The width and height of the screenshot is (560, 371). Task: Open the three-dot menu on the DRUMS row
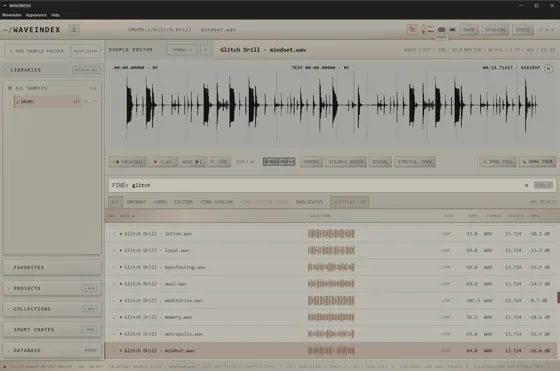pos(94,101)
